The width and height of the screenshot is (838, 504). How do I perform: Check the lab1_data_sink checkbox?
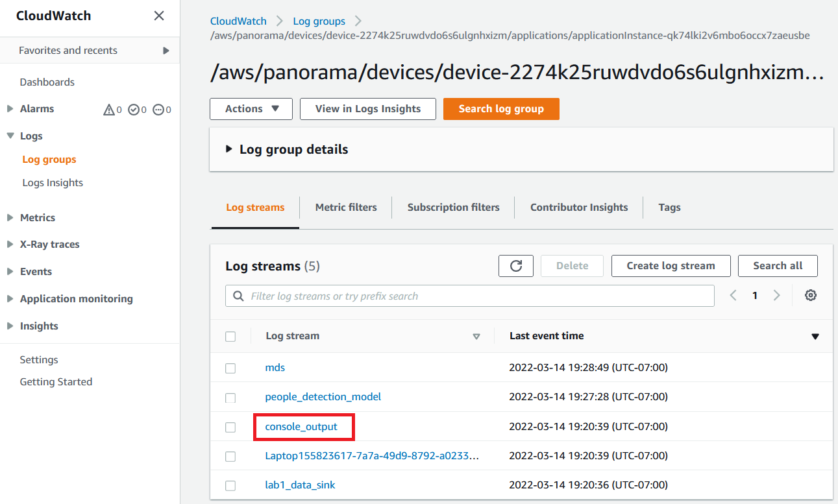tap(230, 486)
